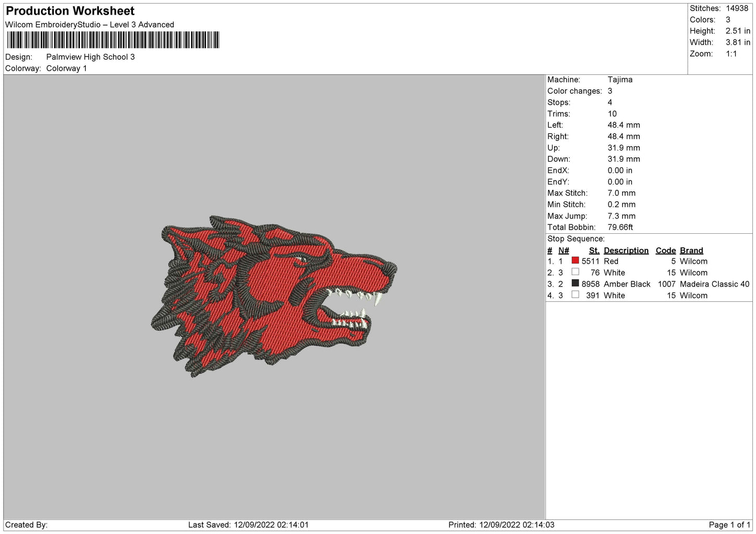Click the Zoom value '1:1'
This screenshot has height=534, width=756.
(731, 54)
